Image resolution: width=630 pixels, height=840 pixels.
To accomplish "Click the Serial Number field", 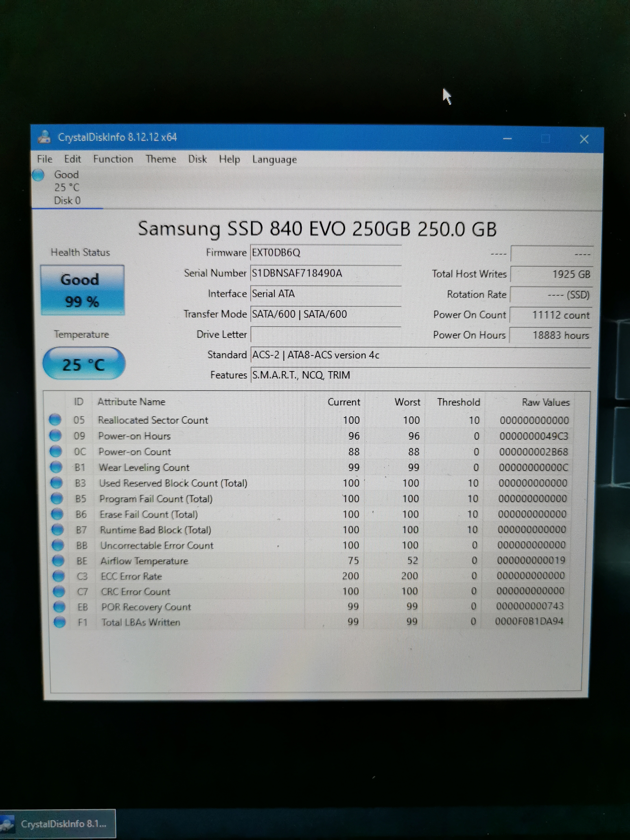I will tap(325, 273).
